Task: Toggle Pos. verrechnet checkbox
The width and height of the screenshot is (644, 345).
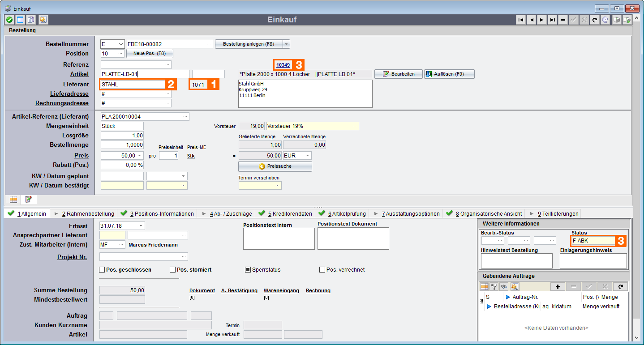Action: click(x=322, y=270)
